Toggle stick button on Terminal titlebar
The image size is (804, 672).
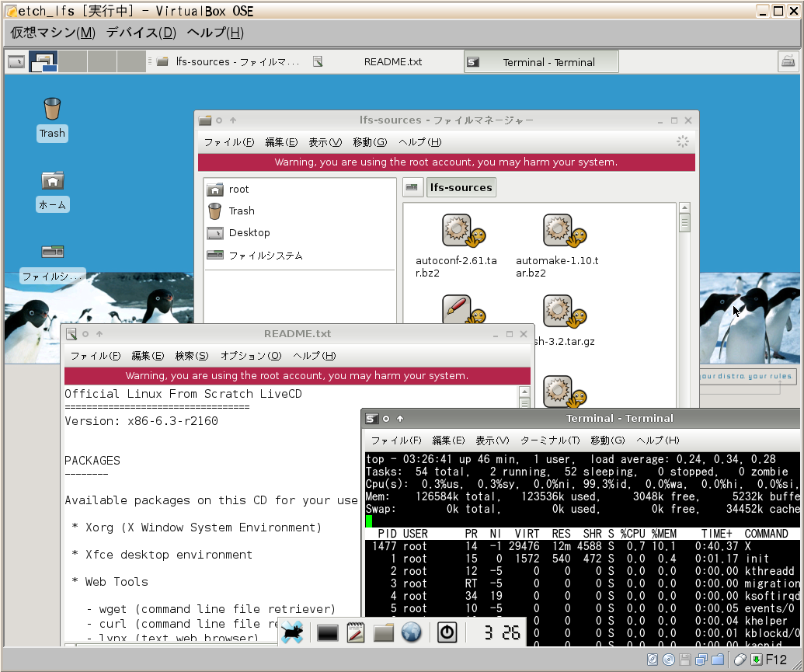(x=386, y=419)
